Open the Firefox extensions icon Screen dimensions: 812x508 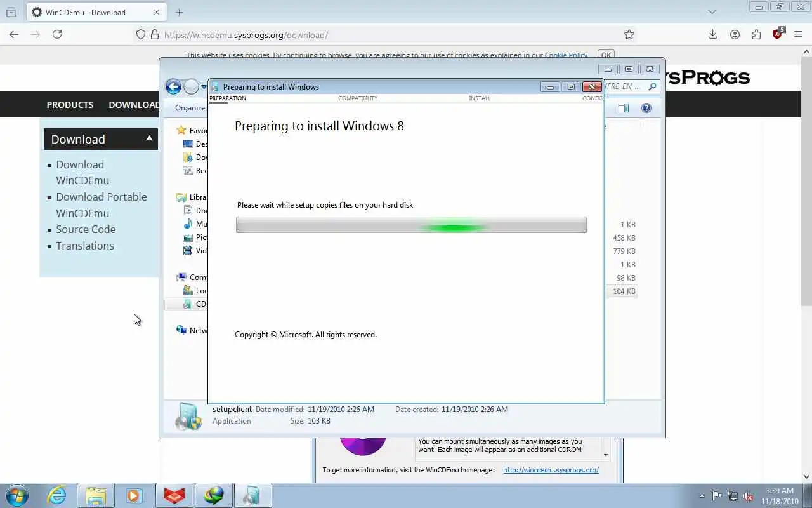(x=756, y=34)
